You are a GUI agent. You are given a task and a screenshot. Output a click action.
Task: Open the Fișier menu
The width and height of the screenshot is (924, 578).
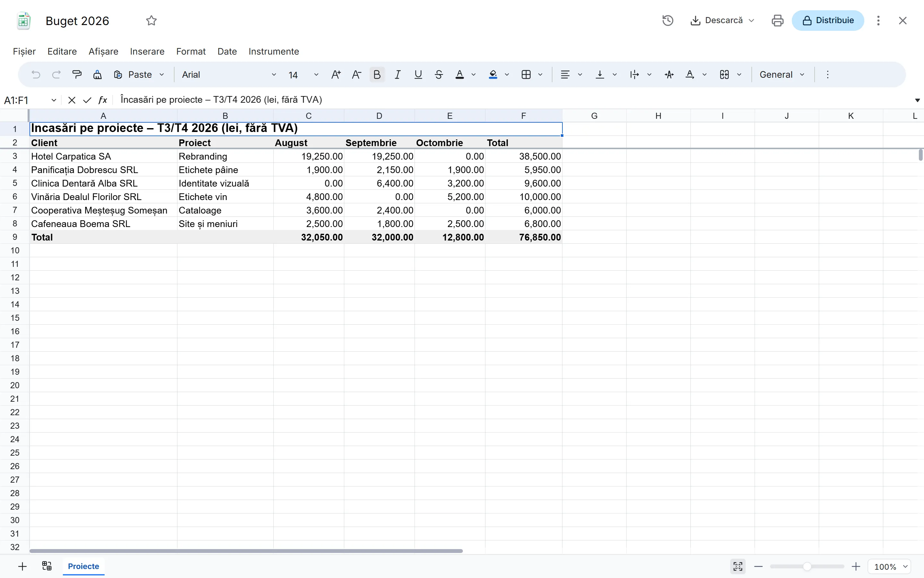(x=24, y=51)
